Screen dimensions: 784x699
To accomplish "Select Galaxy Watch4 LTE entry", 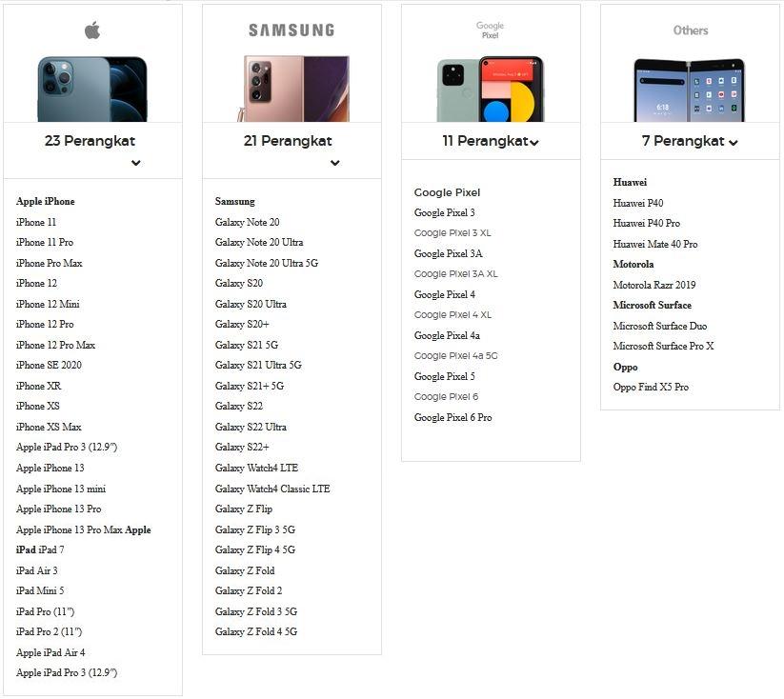I will [x=256, y=468].
